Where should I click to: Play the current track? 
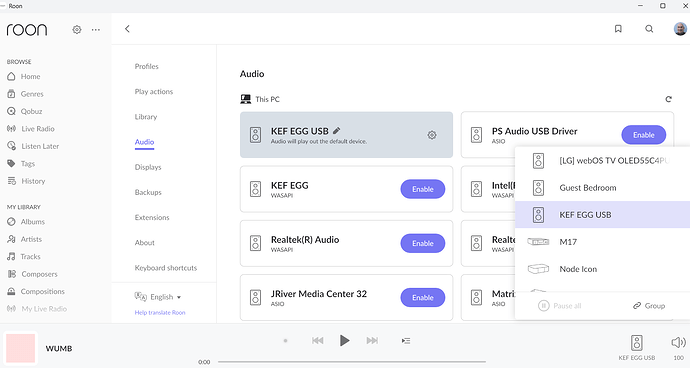(345, 340)
